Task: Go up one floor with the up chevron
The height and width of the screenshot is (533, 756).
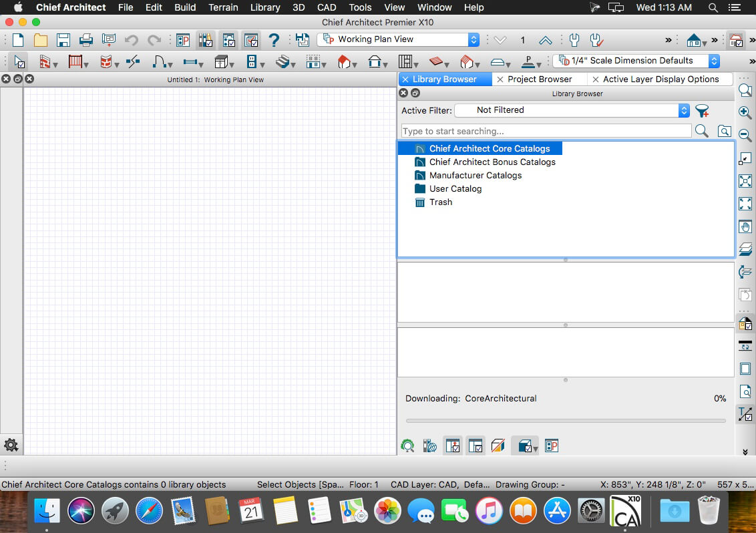Action: tap(546, 40)
